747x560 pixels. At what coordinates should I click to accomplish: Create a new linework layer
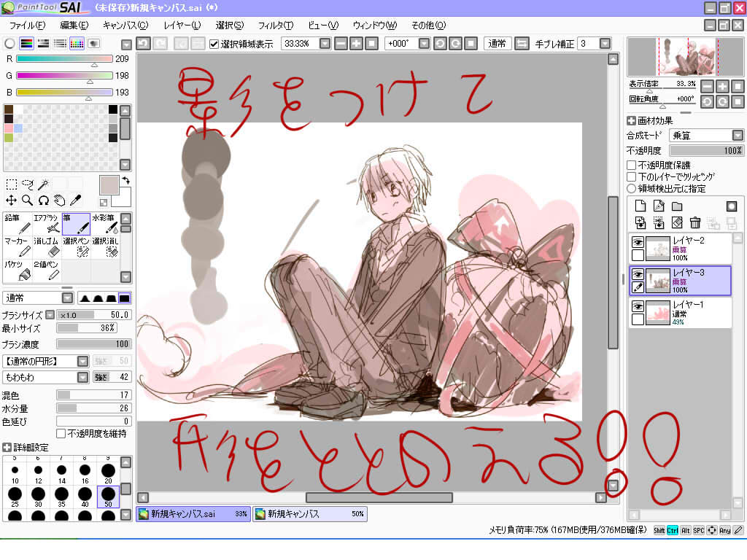tap(659, 206)
